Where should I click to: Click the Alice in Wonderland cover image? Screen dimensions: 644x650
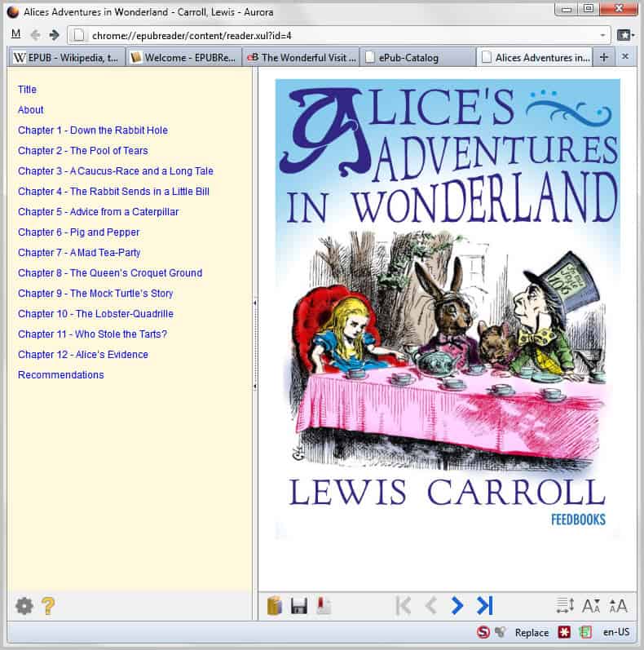(x=448, y=308)
